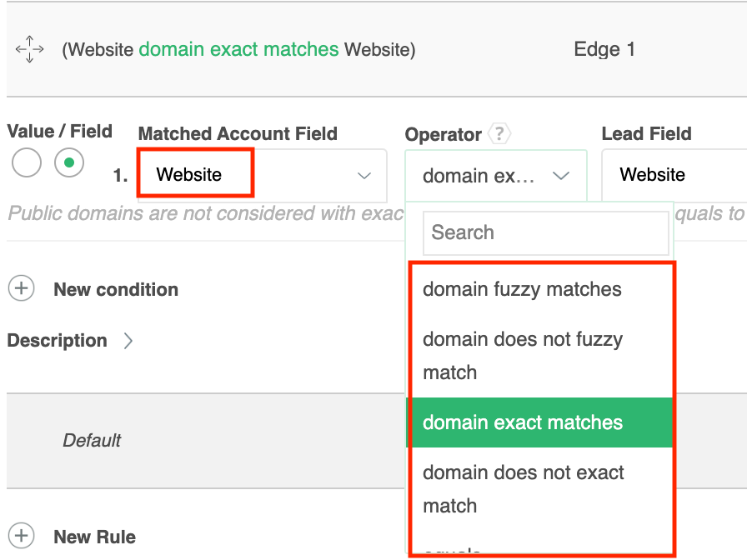Select the green Field radio button

(69, 163)
